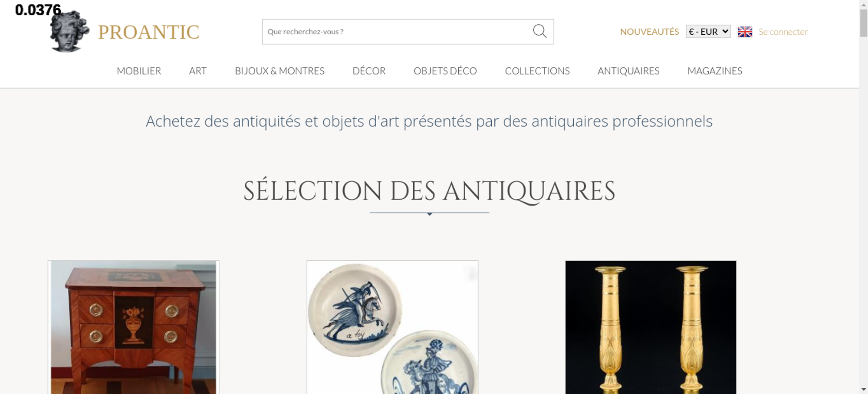
Task: Click the Se connecter link
Action: (x=783, y=32)
